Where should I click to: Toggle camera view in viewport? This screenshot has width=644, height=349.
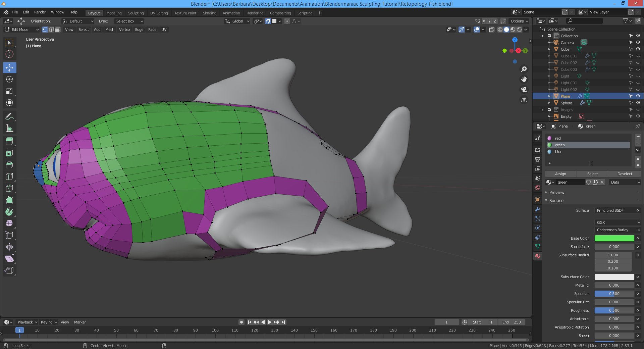pos(524,90)
